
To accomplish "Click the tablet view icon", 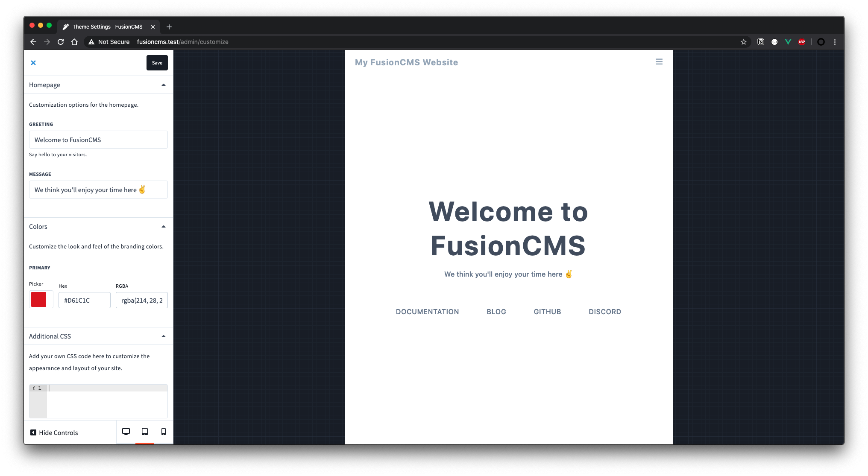I will pos(145,432).
